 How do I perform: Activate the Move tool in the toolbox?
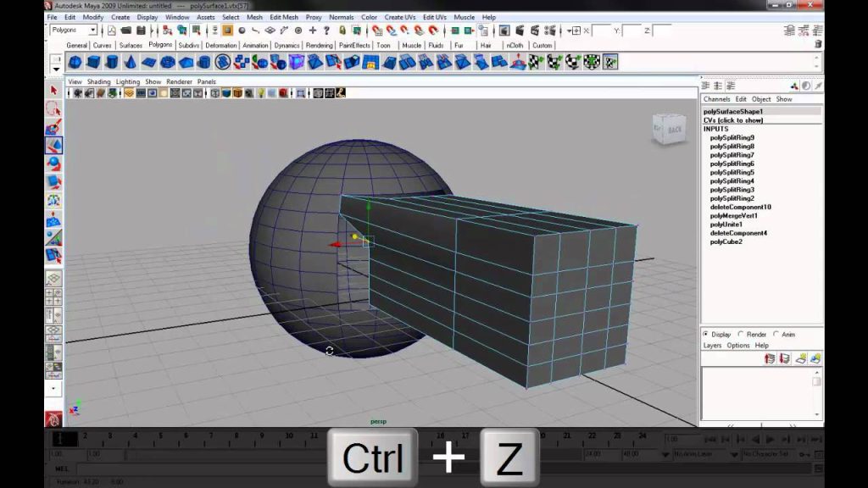53,146
